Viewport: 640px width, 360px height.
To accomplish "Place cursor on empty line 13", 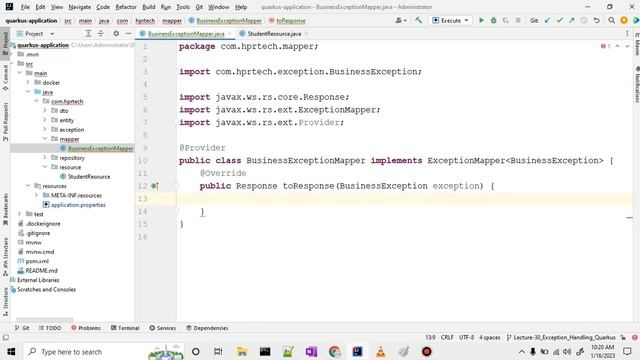I will [404, 199].
